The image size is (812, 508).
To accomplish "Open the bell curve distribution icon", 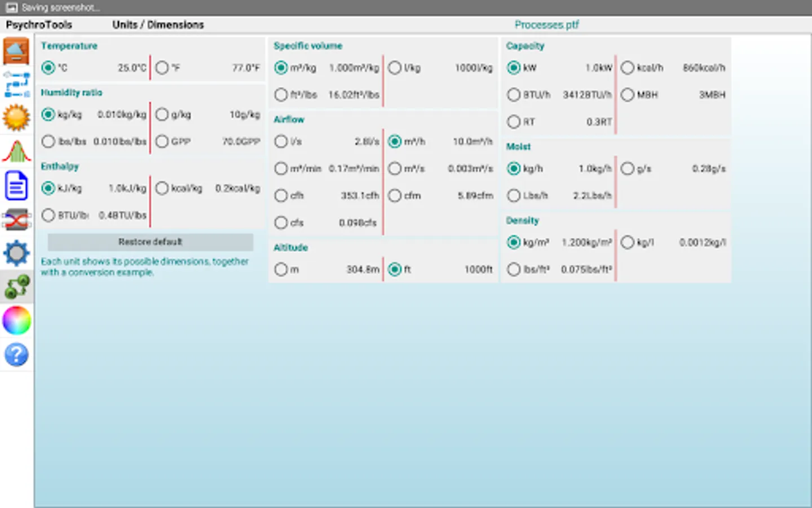I will point(16,152).
